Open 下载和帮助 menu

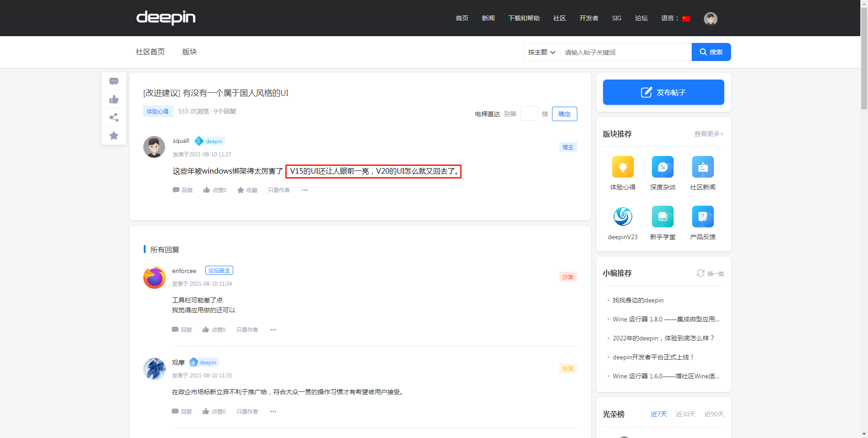(x=524, y=19)
